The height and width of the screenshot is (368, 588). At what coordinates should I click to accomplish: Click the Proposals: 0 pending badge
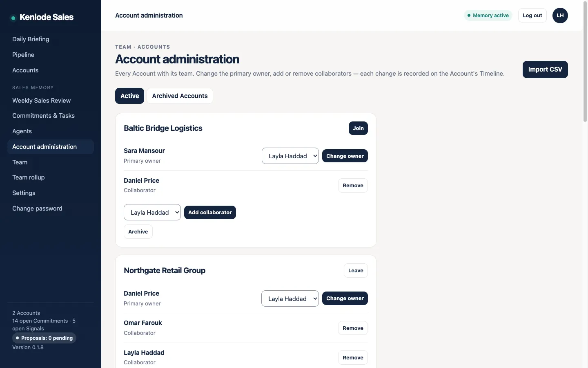[x=44, y=338]
